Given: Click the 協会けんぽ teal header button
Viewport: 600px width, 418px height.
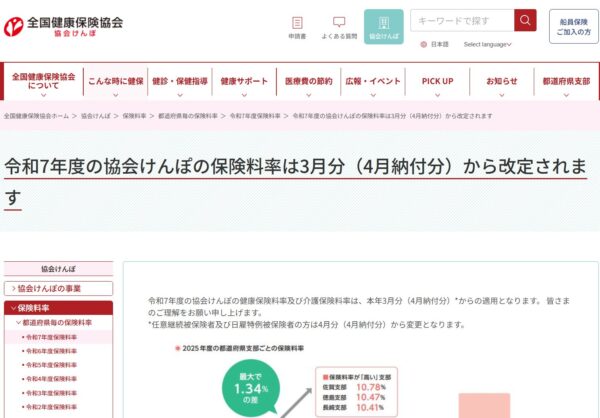Looking at the screenshot, I should [x=383, y=27].
